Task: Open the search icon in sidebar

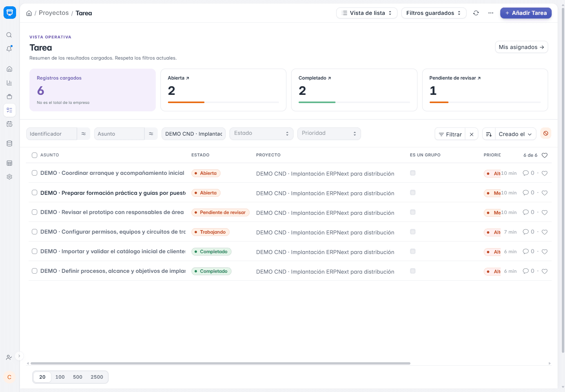Action: coord(9,35)
